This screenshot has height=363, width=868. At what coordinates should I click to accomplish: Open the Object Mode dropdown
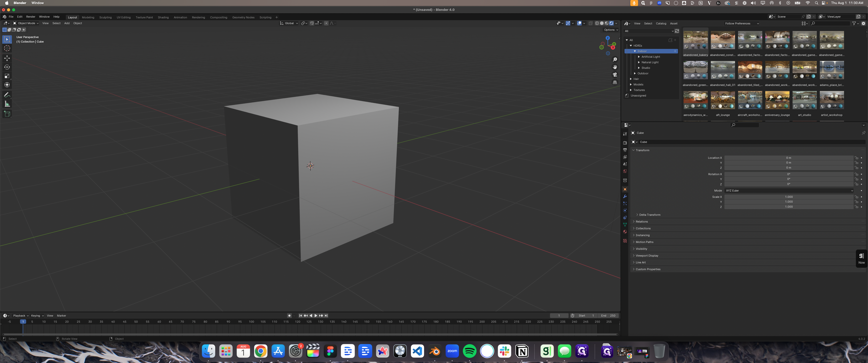(x=25, y=23)
